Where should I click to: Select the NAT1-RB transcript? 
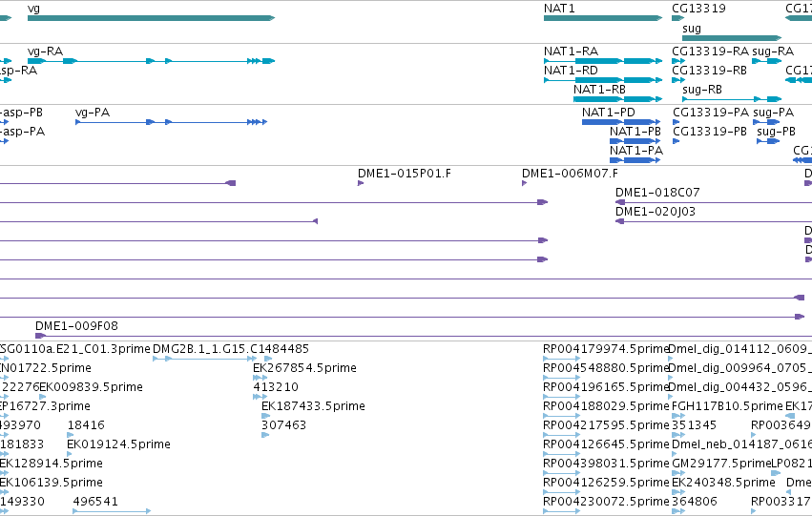pyautogui.click(x=617, y=99)
